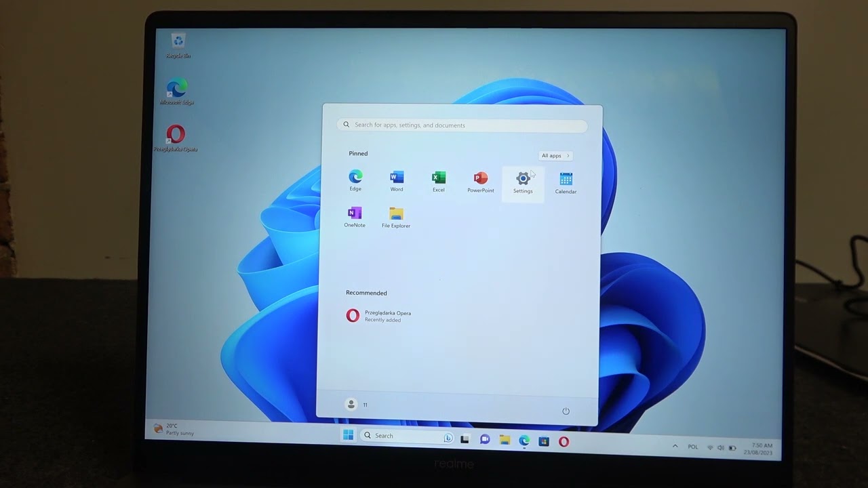Screen dimensions: 868x488
Task: Open recommended Przeglądarka Opera item
Action: point(380,316)
